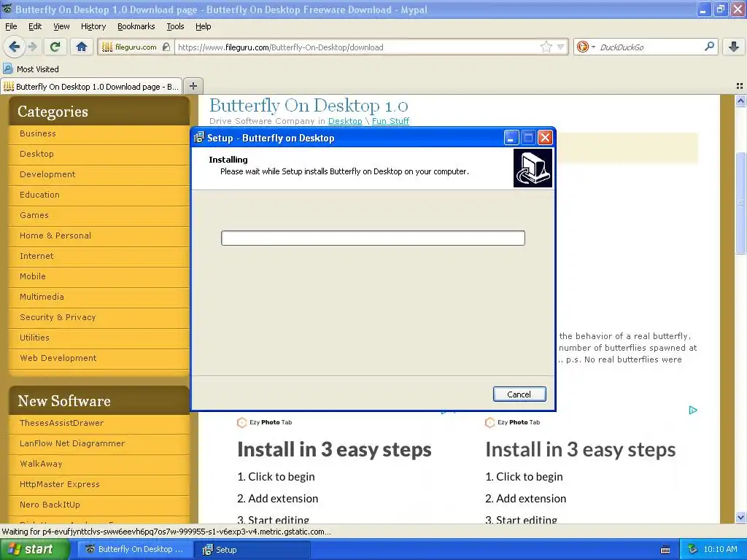Click the keyboard icon in system tray
Image resolution: width=747 pixels, height=560 pixels.
(665, 550)
